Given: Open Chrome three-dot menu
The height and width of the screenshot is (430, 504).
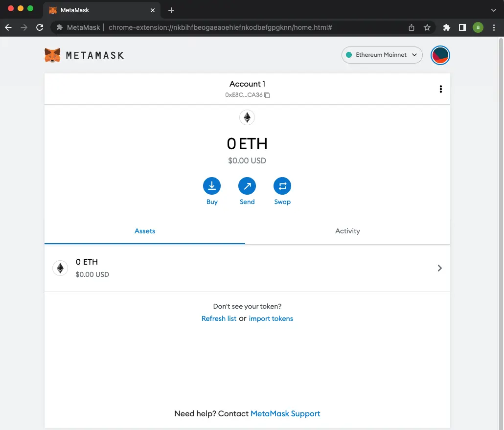Looking at the screenshot, I should [x=494, y=27].
